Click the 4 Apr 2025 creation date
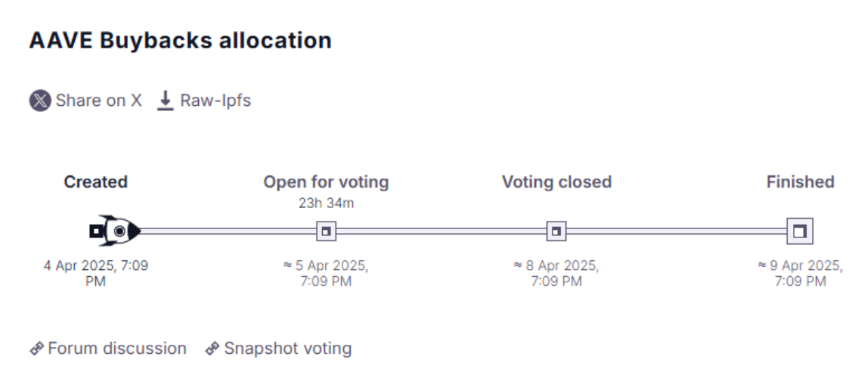 point(96,274)
